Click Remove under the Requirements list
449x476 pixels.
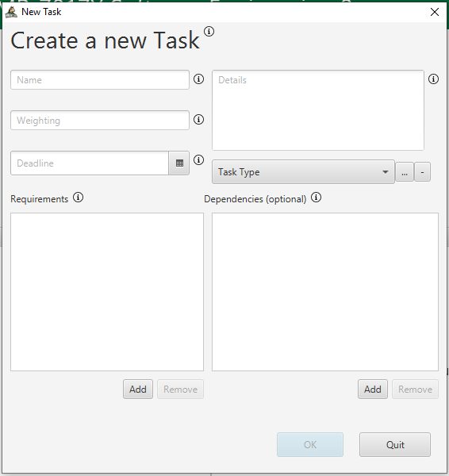coord(180,390)
